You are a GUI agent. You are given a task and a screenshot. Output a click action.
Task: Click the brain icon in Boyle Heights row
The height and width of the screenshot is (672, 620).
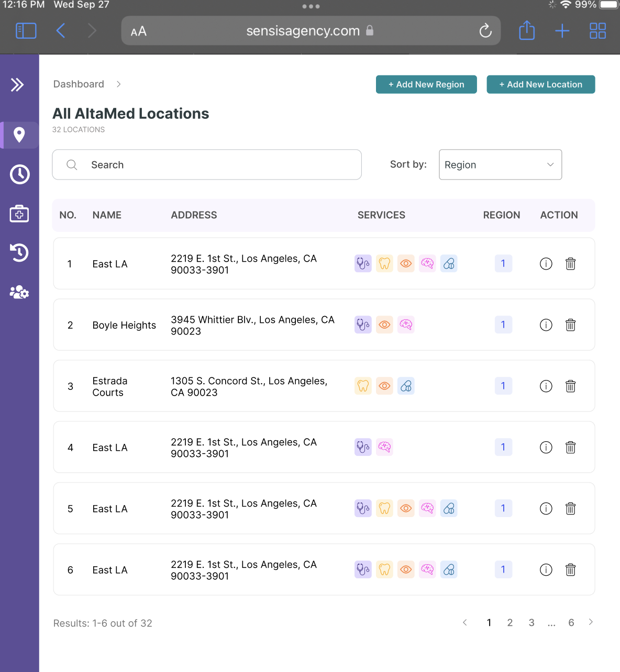pos(406,324)
